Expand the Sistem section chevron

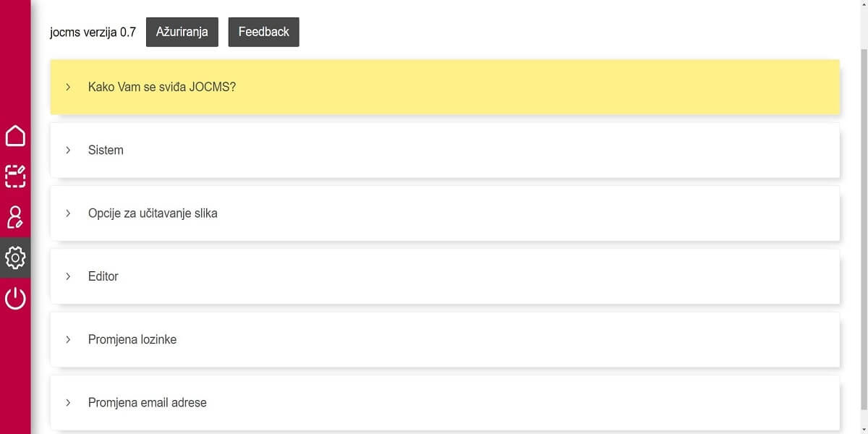tap(68, 150)
